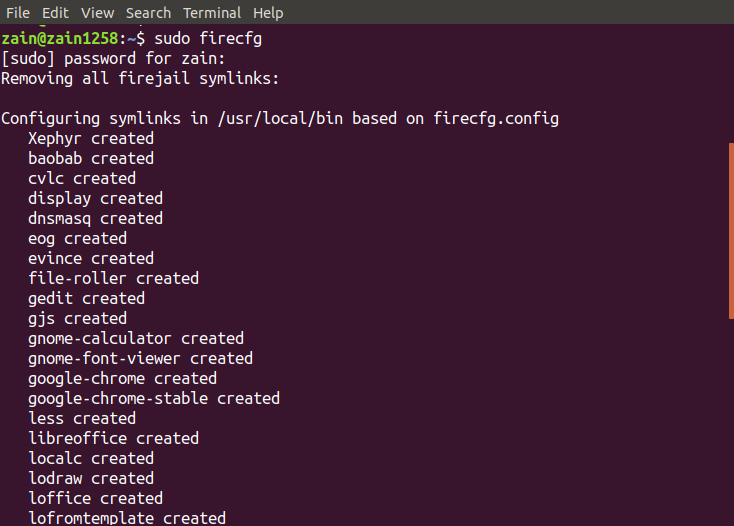Image resolution: width=734 pixels, height=526 pixels.
Task: Open the Terminal menu
Action: coord(211,13)
